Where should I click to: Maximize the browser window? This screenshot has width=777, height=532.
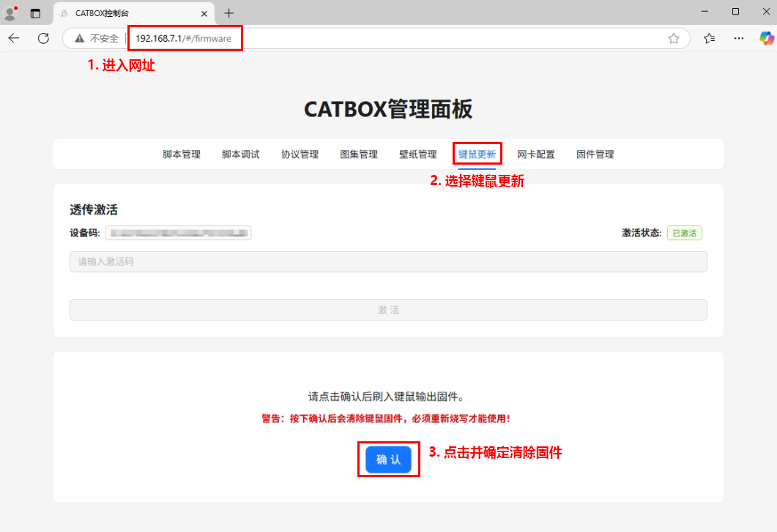click(x=735, y=12)
